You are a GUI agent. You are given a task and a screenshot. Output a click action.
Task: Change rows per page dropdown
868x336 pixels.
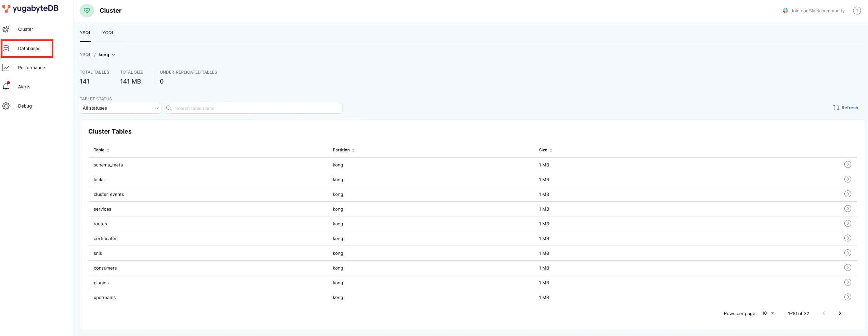[768, 313]
